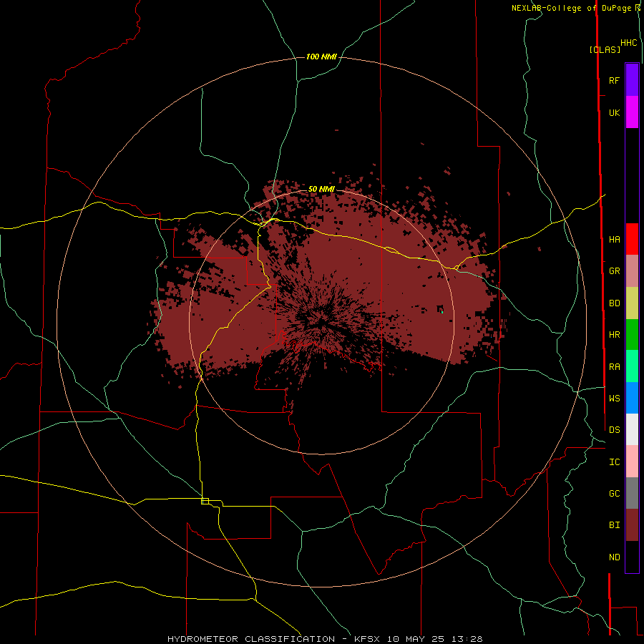
Task: Click the GC legend label text
Action: [615, 494]
